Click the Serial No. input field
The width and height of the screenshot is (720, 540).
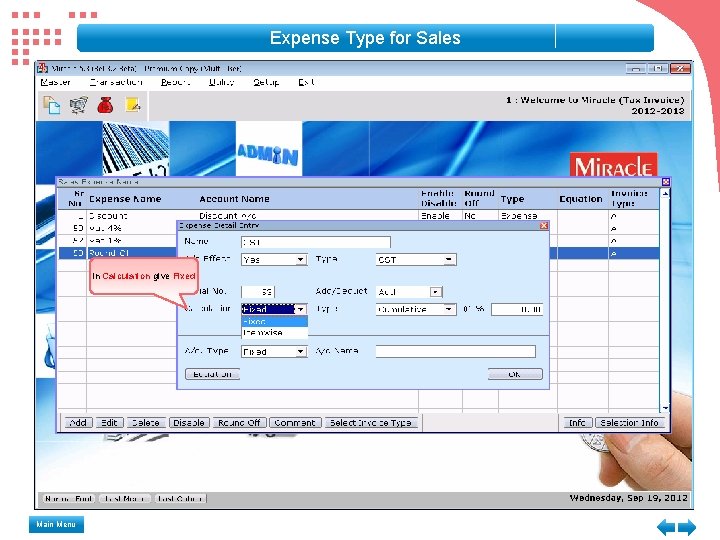click(x=258, y=292)
